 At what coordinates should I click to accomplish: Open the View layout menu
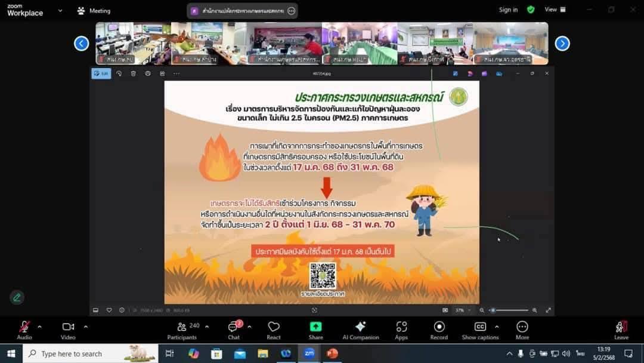[x=555, y=10]
